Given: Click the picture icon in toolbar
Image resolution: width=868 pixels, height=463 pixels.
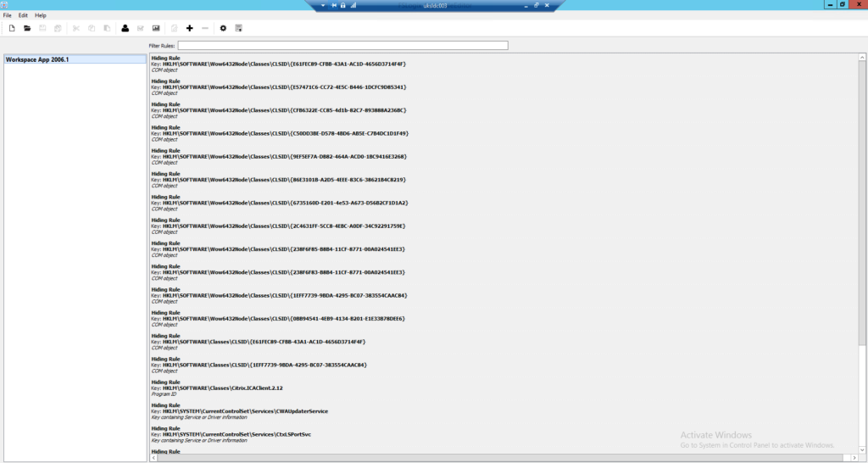Looking at the screenshot, I should pyautogui.click(x=156, y=28).
